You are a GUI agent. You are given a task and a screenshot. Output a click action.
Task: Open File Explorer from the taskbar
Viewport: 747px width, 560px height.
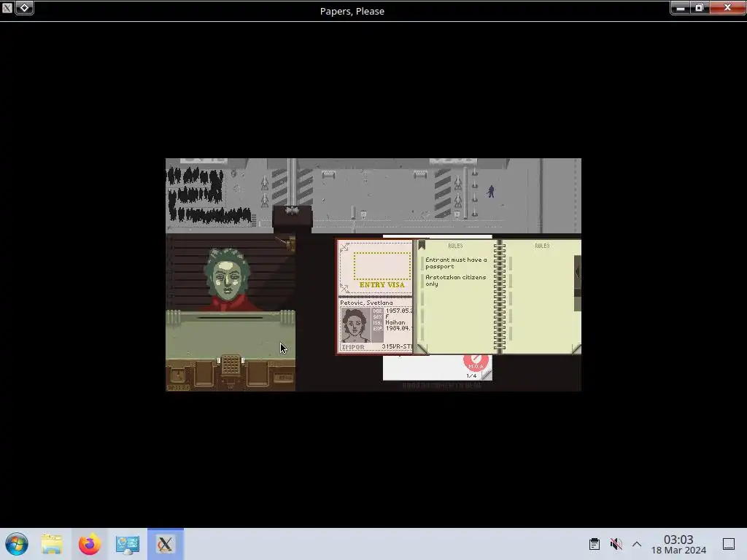(x=52, y=544)
